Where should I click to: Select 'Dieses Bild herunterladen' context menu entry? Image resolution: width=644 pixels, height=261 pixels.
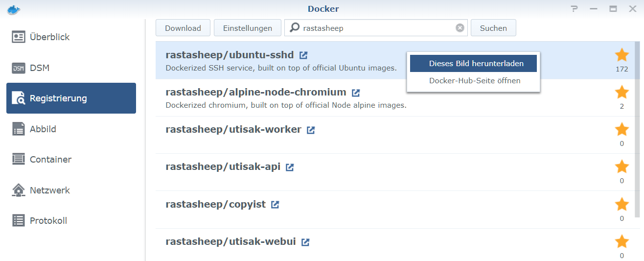[x=473, y=64]
